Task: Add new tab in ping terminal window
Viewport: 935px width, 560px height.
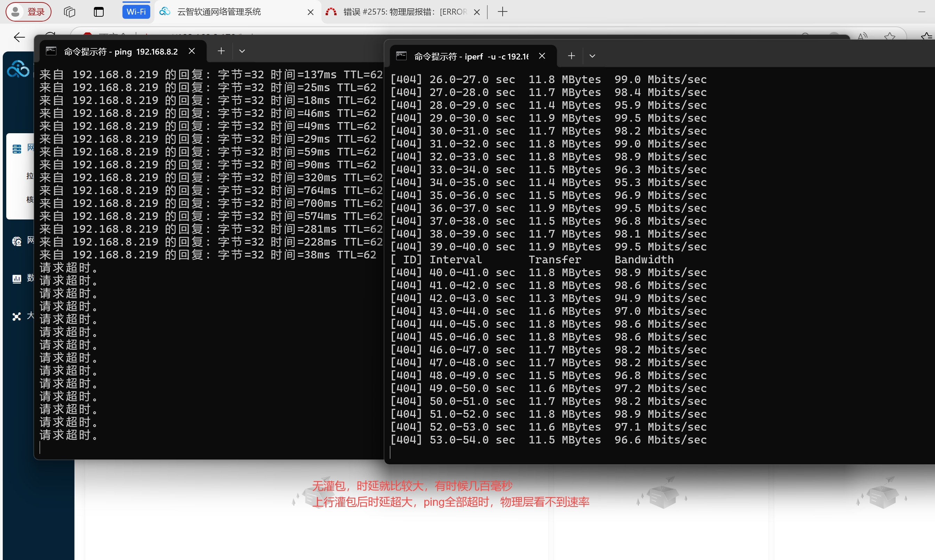Action: click(x=222, y=51)
